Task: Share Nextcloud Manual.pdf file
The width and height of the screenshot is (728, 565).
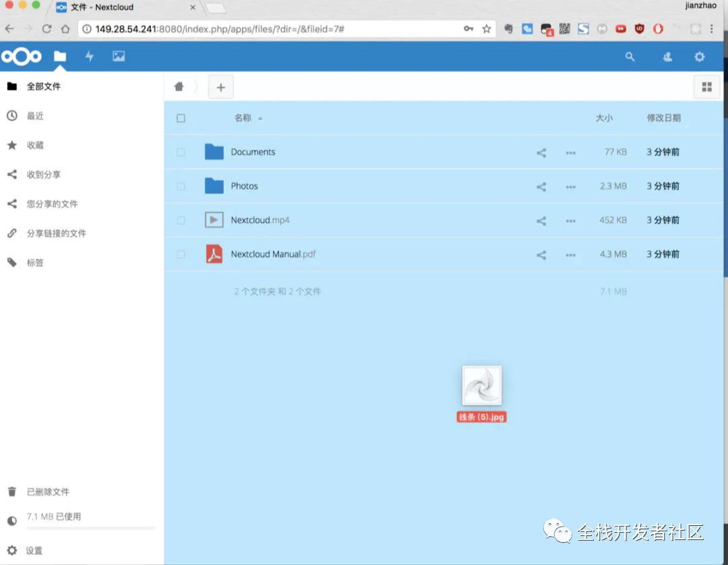Action: click(541, 255)
